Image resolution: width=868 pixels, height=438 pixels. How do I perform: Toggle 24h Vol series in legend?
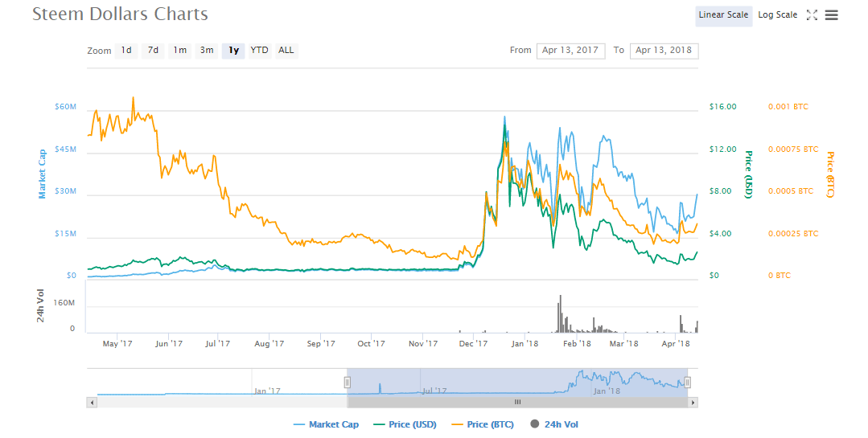tap(554, 424)
